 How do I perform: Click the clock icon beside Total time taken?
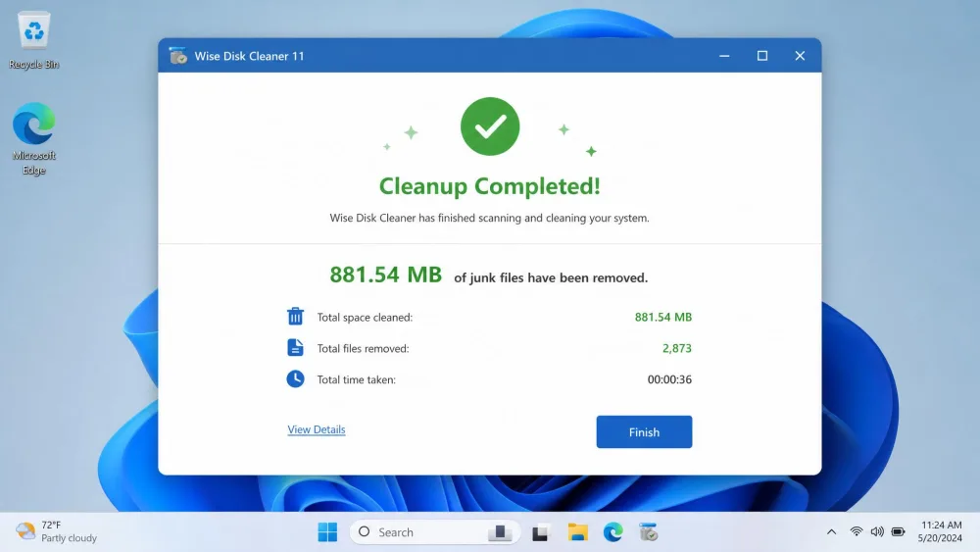pyautogui.click(x=296, y=378)
